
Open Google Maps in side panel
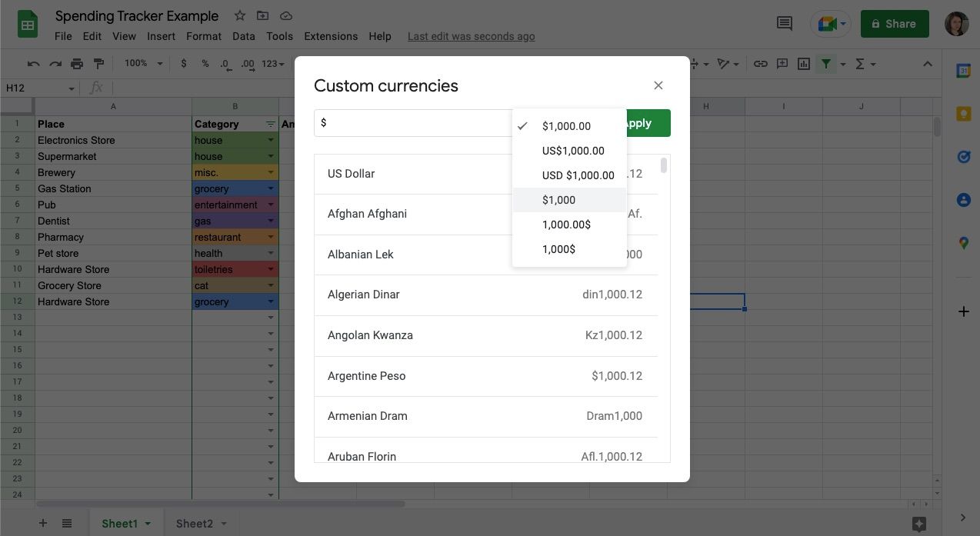(x=963, y=244)
